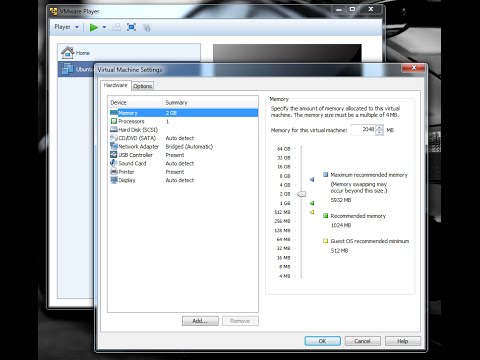Click the Device column header
The height and width of the screenshot is (360, 480).
pos(136,102)
